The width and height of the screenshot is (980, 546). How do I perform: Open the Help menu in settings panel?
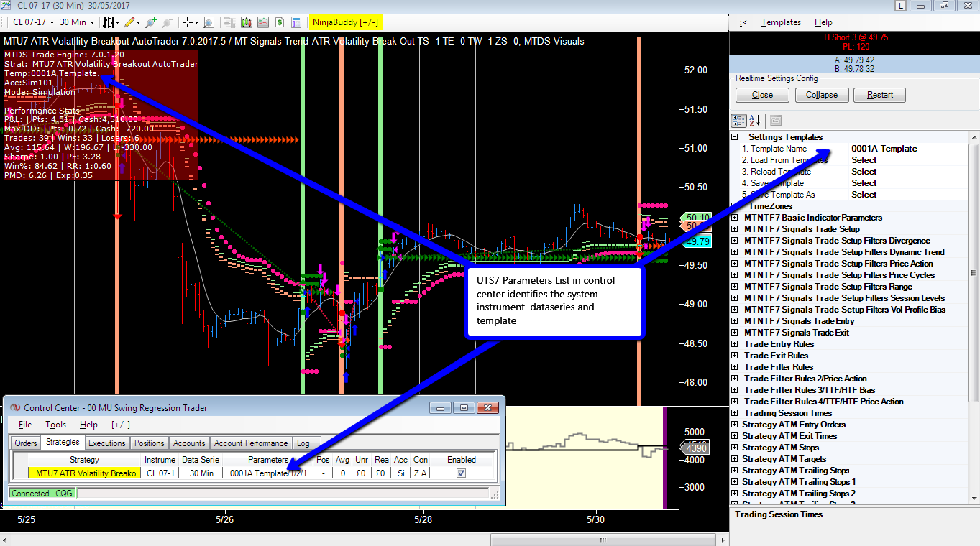point(823,22)
